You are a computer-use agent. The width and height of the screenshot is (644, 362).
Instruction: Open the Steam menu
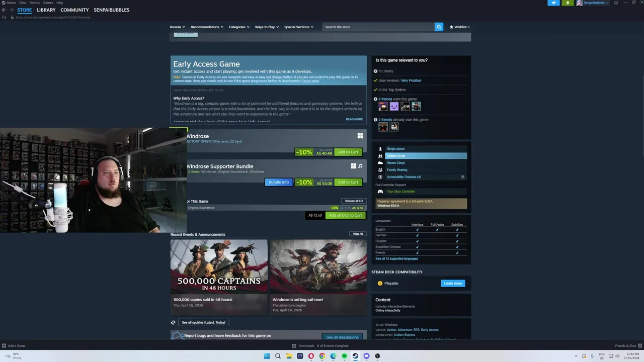(x=11, y=3)
